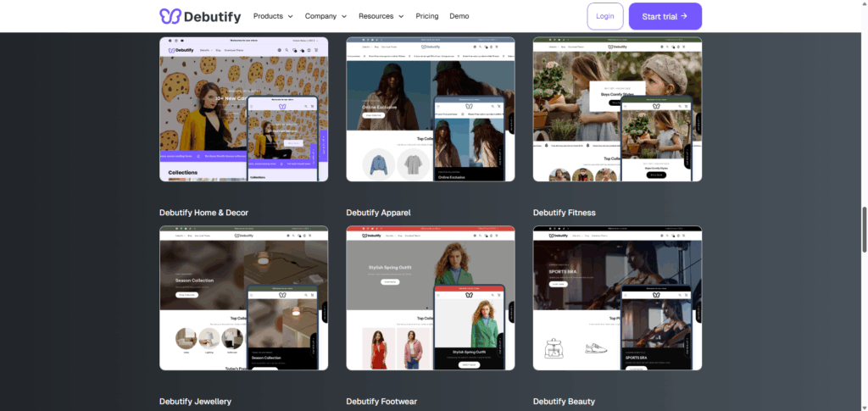Go to the Pricing page
This screenshot has height=411, width=868.
point(427,16)
